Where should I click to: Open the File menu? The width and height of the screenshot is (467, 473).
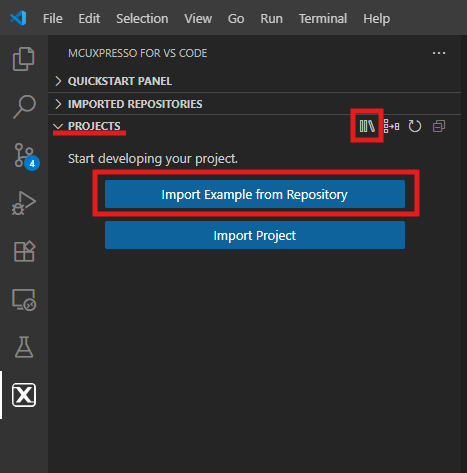coord(53,19)
